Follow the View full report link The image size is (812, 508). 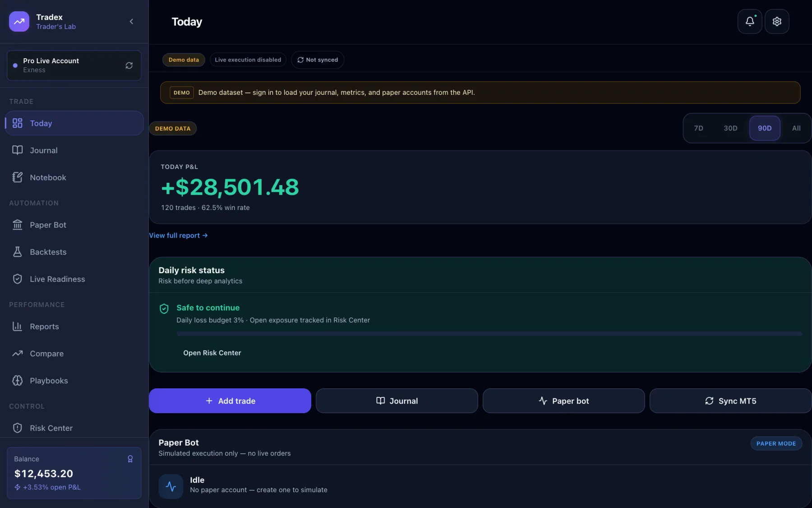click(178, 236)
